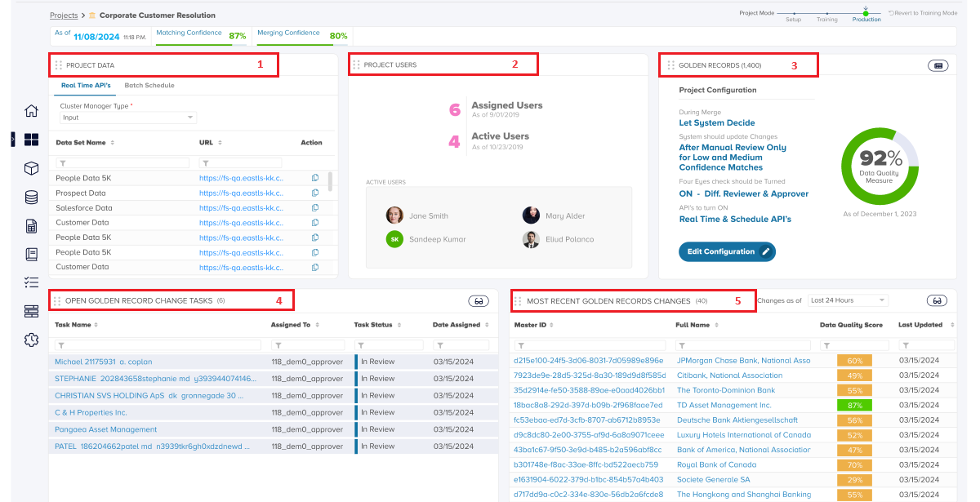Open the database icon in the sidebar
Image resolution: width=980 pixels, height=502 pixels.
[32, 197]
